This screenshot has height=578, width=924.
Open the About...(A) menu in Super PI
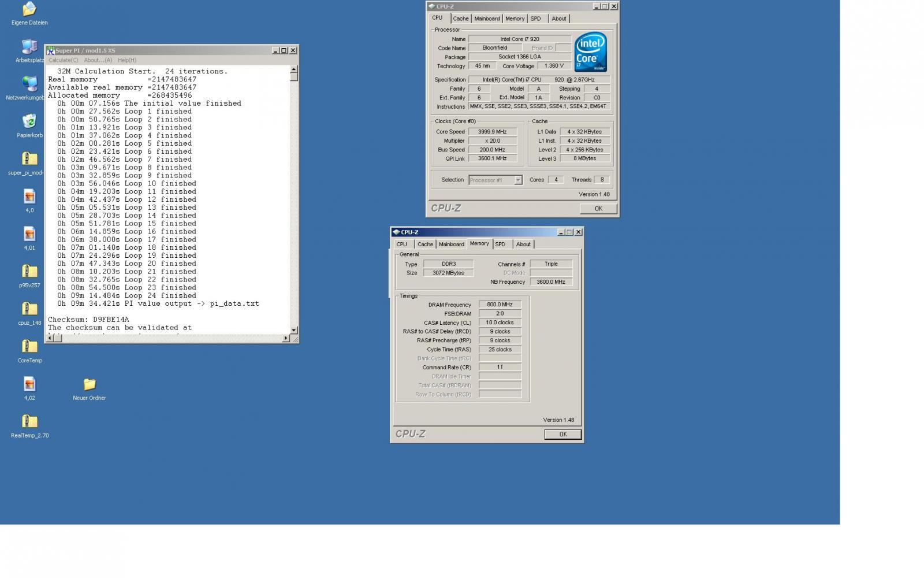pyautogui.click(x=98, y=60)
